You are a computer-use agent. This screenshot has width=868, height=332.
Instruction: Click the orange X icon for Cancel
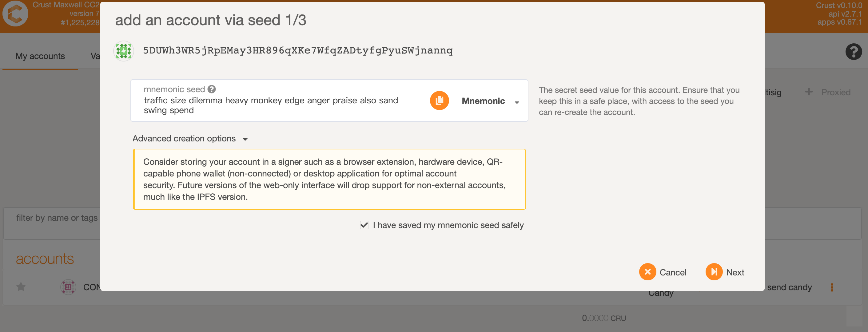pyautogui.click(x=647, y=272)
